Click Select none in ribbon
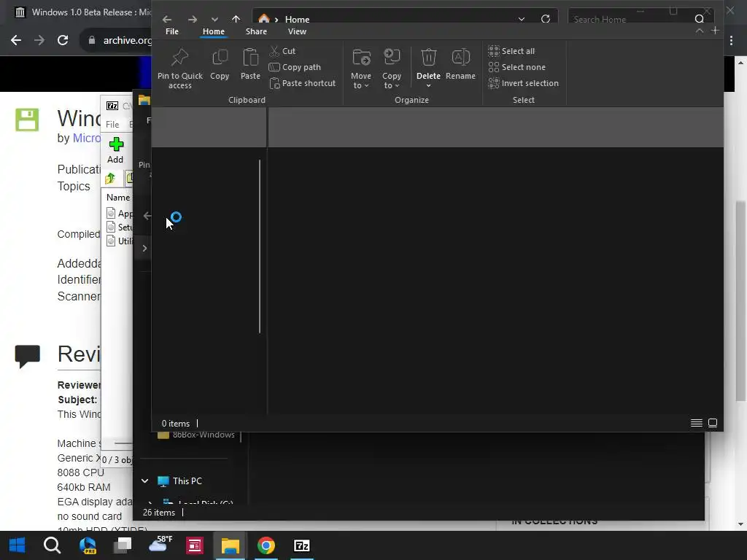The height and width of the screenshot is (560, 747). (517, 67)
